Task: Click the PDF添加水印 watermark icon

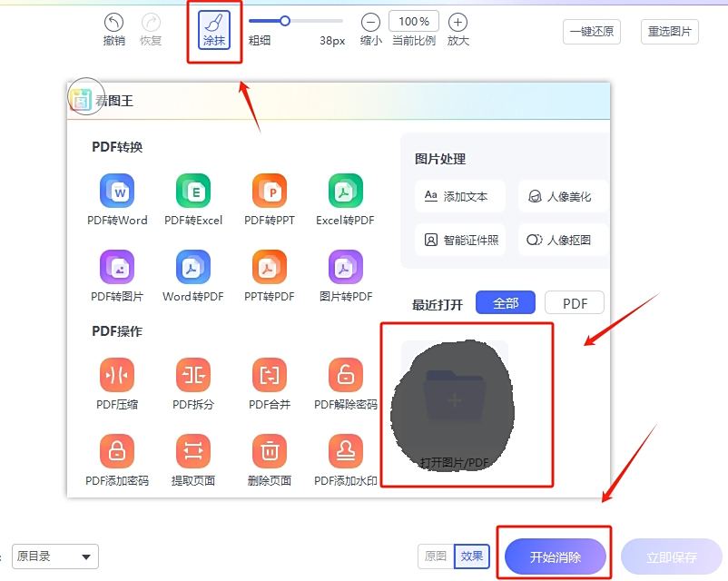Action: point(346,451)
